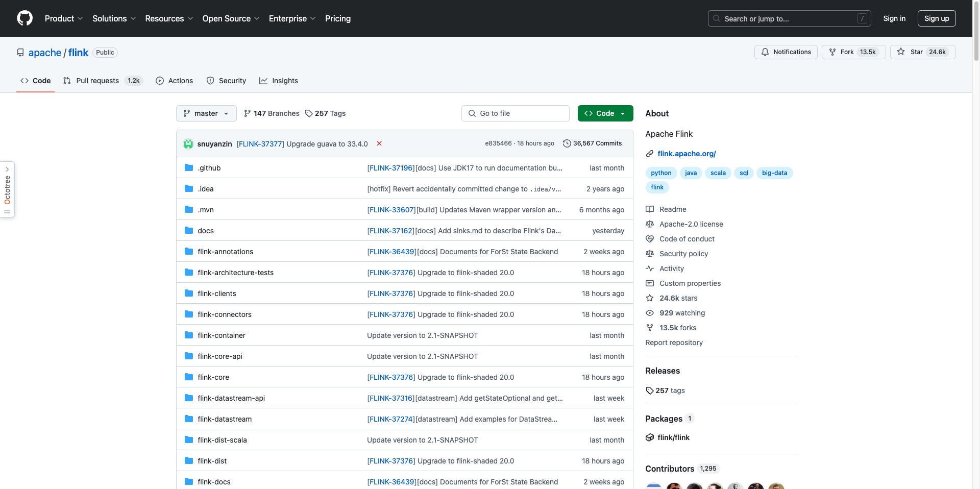Viewport: 980px width, 489px height.
Task: Open the flink.apache.org/ website link
Action: 687,154
